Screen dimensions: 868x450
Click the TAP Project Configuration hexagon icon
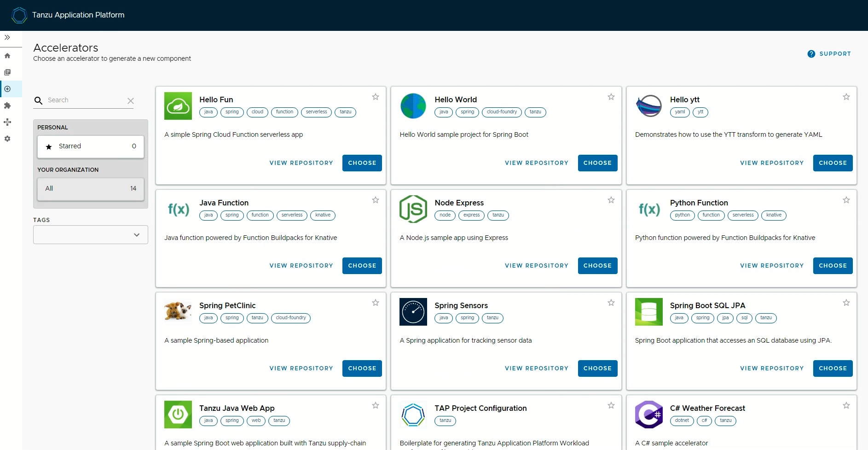413,415
